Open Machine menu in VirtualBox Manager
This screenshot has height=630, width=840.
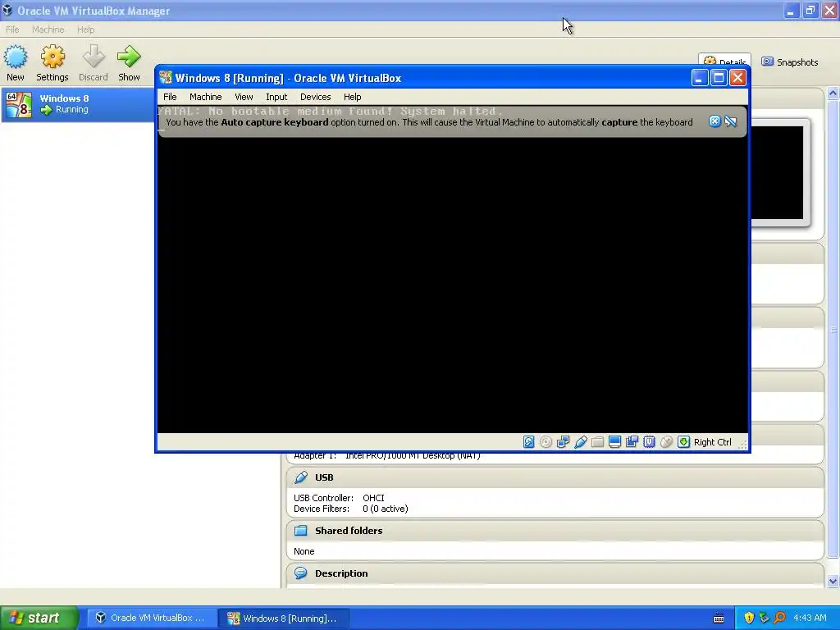[48, 30]
